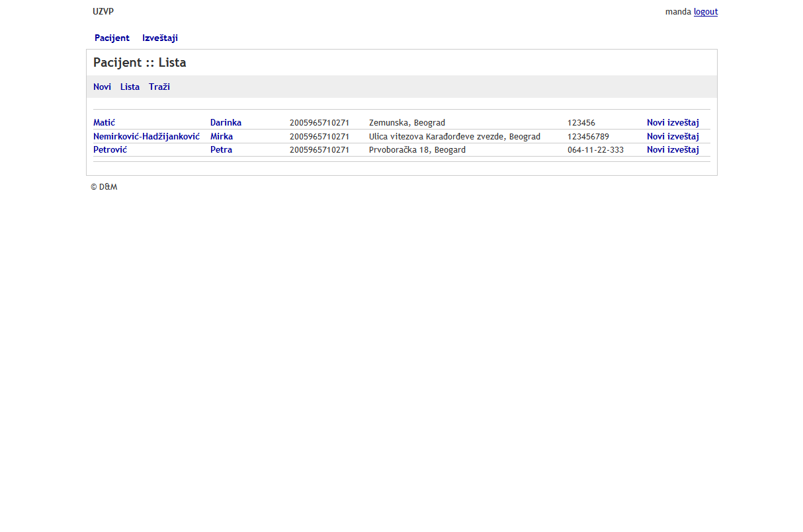Click the logout link

(705, 12)
